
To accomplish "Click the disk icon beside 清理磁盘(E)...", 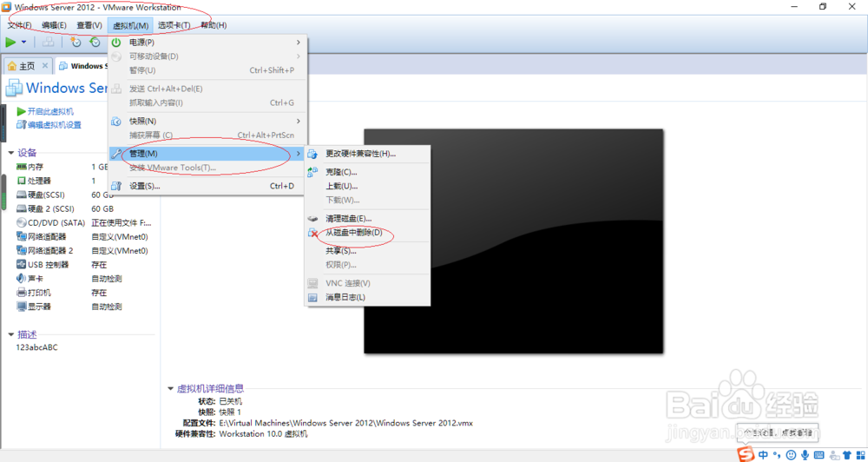I will pyautogui.click(x=312, y=219).
